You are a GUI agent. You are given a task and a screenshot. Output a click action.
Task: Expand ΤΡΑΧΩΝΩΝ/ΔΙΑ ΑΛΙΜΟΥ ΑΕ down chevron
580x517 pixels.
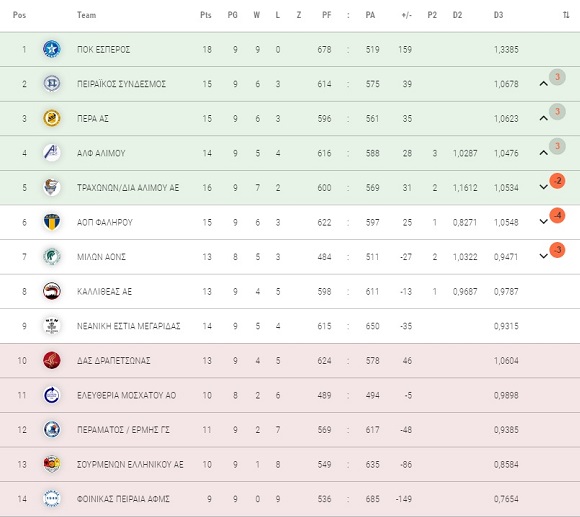543,187
